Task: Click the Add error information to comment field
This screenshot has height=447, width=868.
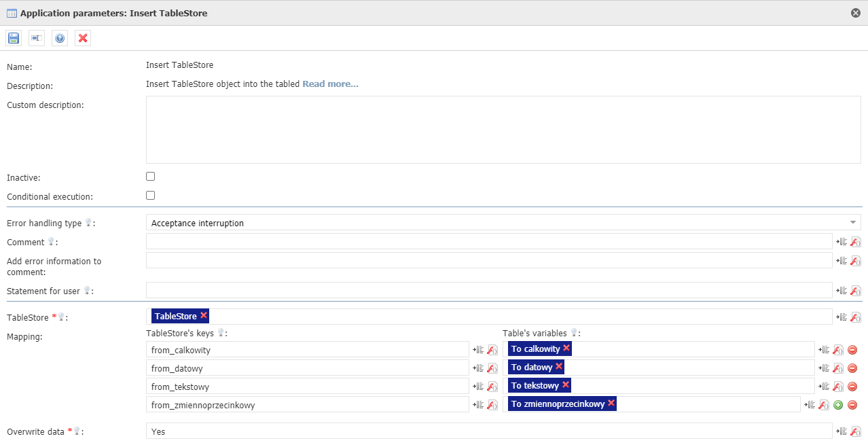Action: [x=489, y=260]
